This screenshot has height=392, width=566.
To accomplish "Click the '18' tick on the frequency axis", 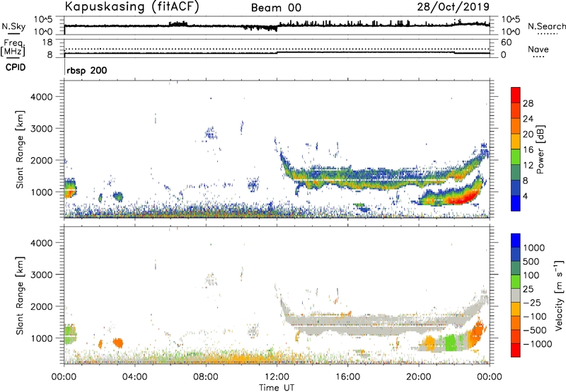I will coord(47,42).
